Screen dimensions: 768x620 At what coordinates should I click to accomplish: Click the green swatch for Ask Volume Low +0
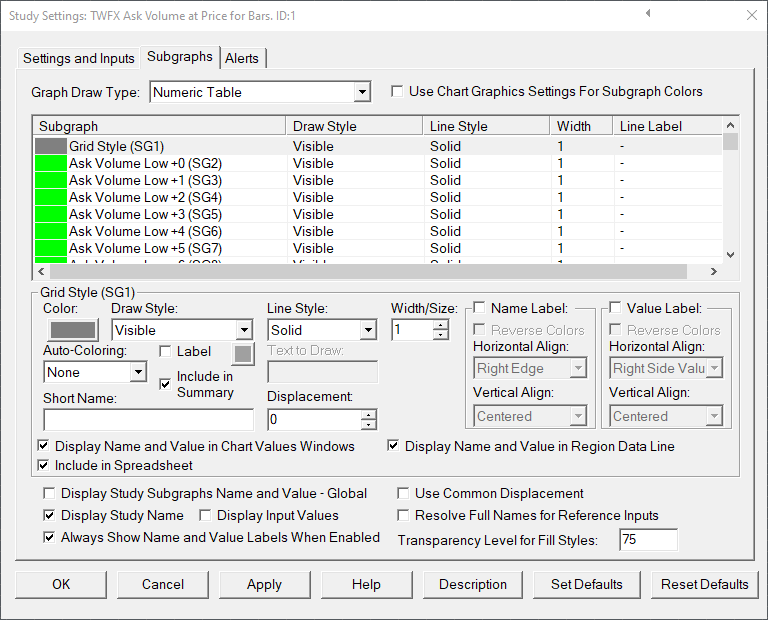pyautogui.click(x=50, y=164)
